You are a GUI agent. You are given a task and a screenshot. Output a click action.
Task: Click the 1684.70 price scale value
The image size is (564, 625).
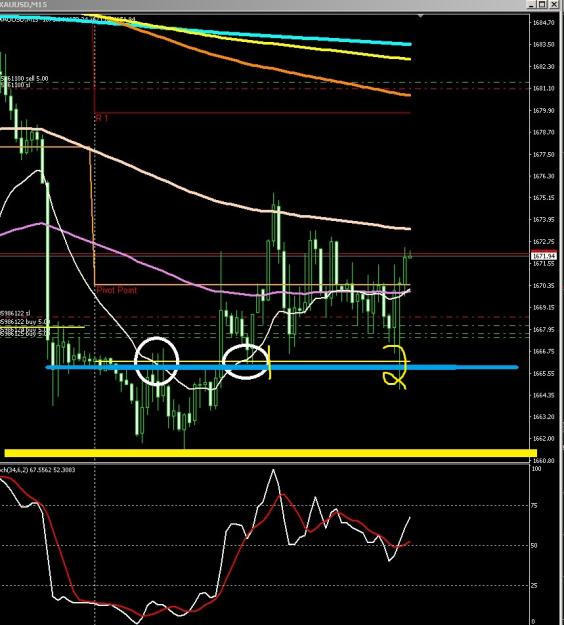click(544, 23)
